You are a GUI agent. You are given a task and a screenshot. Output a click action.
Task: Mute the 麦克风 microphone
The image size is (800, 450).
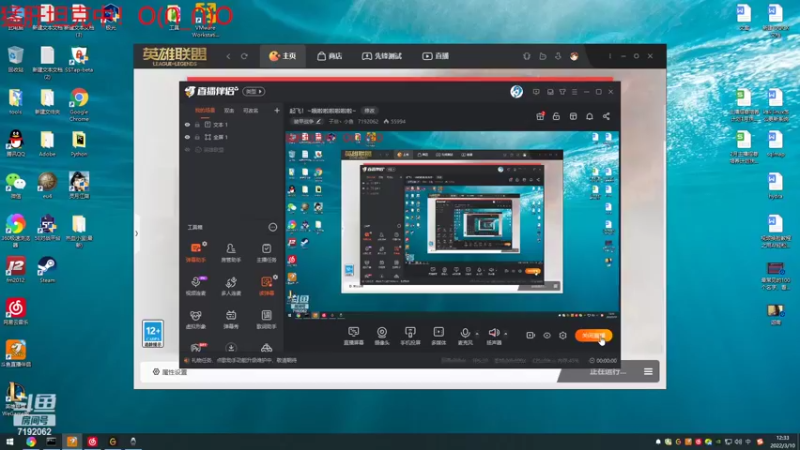[x=465, y=336]
